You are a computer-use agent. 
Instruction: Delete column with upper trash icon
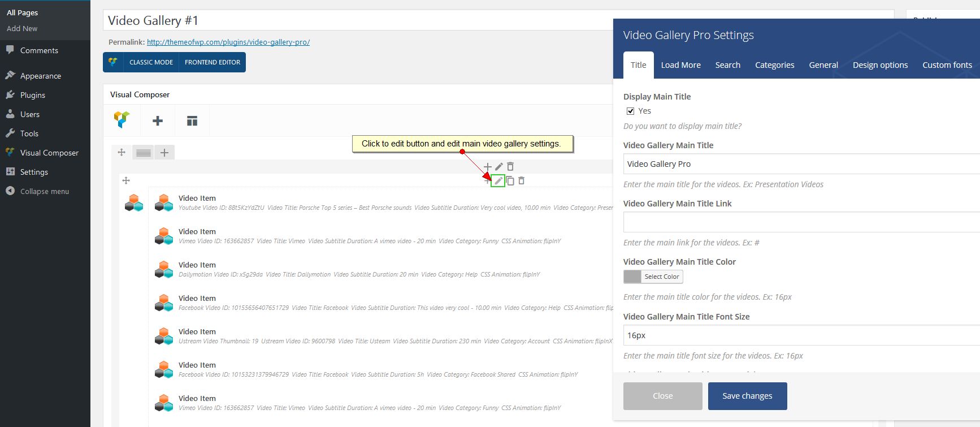point(510,166)
